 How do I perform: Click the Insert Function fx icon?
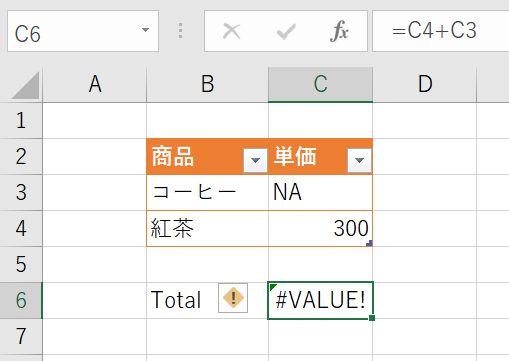click(339, 31)
